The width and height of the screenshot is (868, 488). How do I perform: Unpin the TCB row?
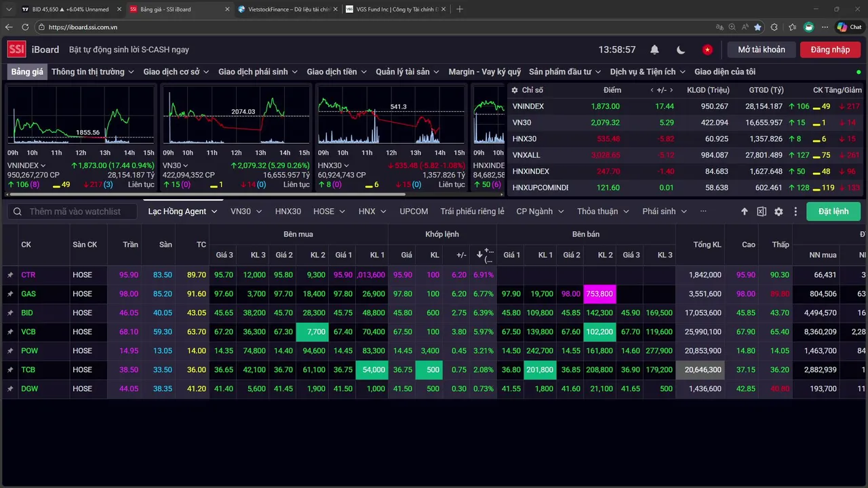pyautogui.click(x=10, y=370)
